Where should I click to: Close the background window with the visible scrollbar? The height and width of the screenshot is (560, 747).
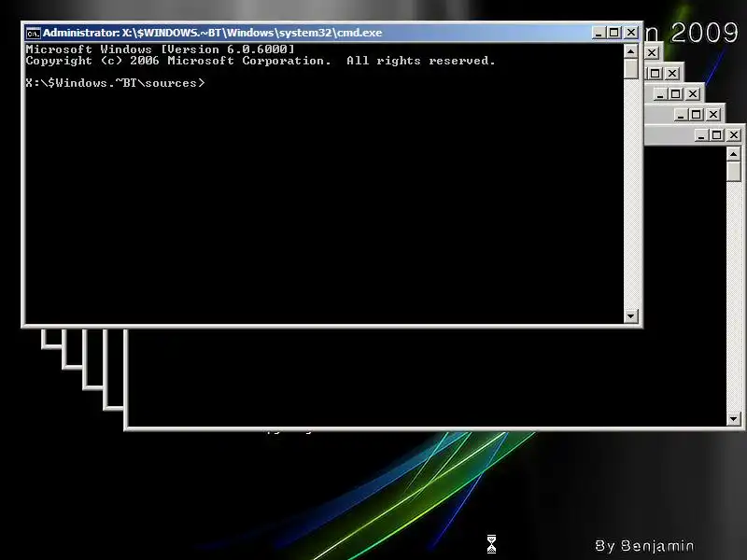click(x=734, y=134)
